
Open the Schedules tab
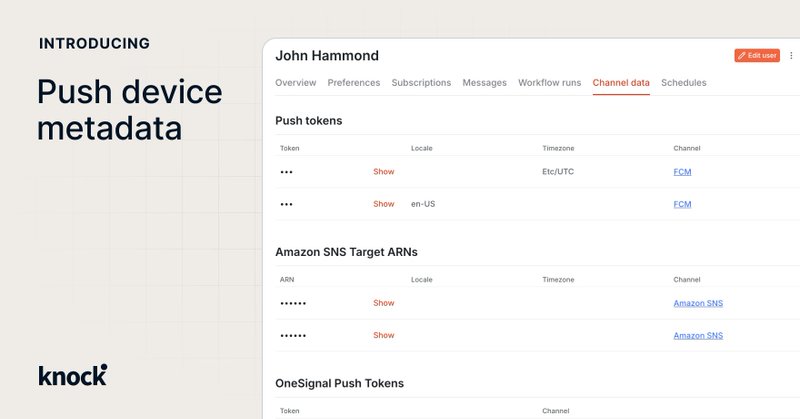[684, 83]
